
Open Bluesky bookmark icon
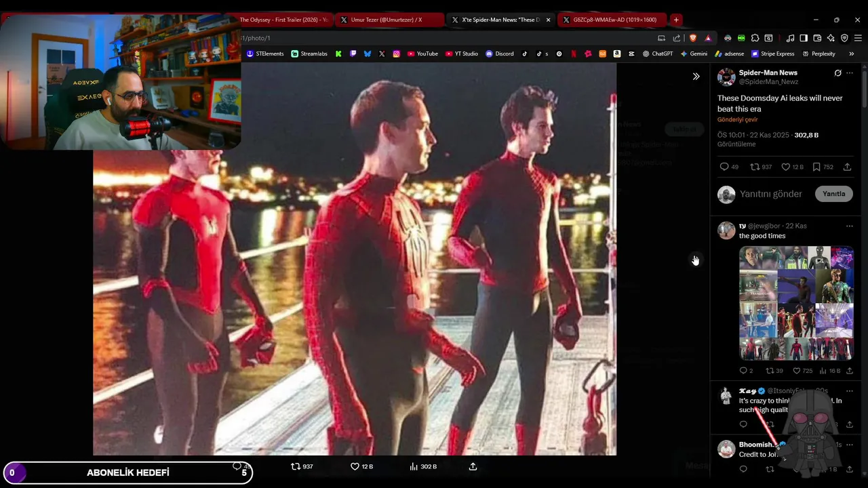[368, 54]
